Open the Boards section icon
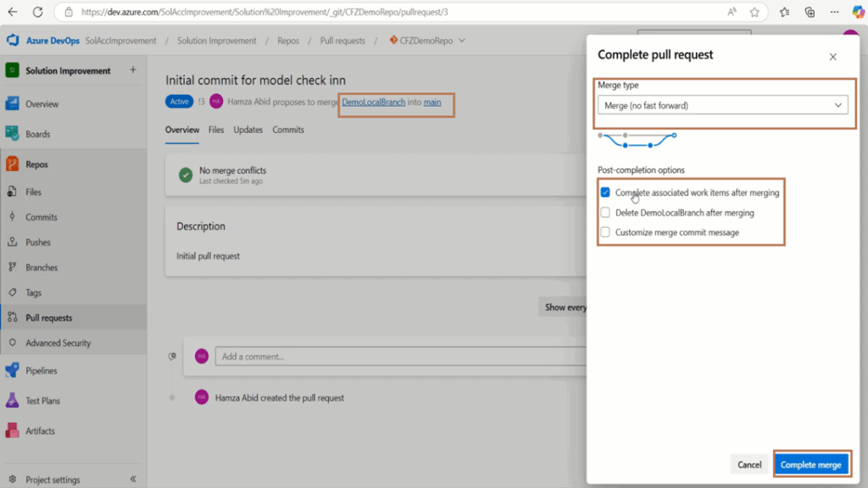This screenshot has width=868, height=488. pyautogui.click(x=12, y=134)
